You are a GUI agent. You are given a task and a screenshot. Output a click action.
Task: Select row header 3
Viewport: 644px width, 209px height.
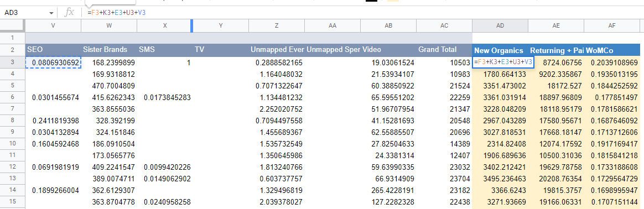12,62
